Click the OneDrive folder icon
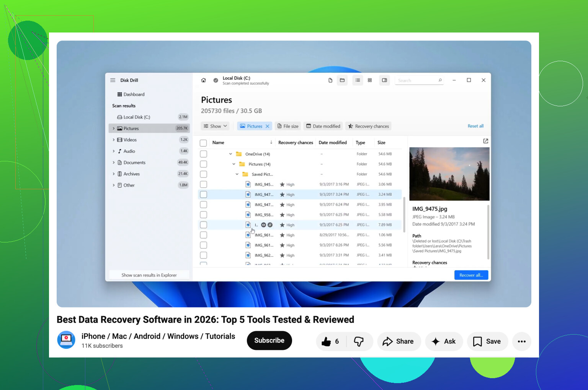Screen dimensions: 588x390 (239, 154)
